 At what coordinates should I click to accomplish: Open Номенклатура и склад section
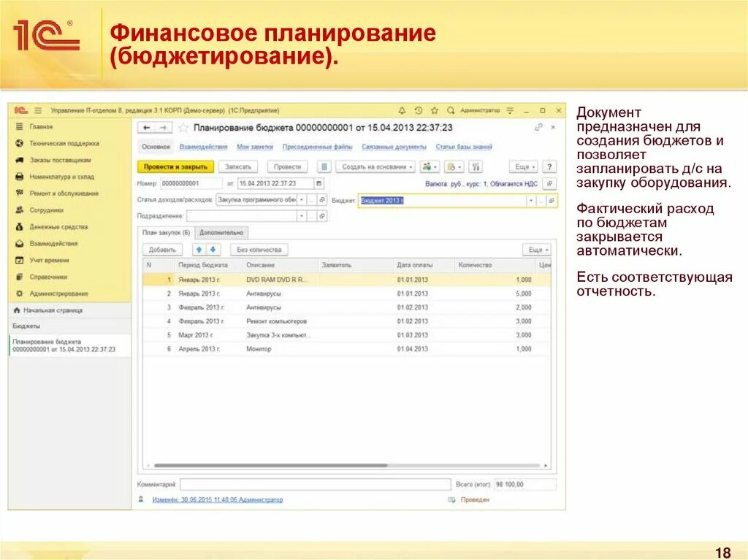(x=61, y=177)
